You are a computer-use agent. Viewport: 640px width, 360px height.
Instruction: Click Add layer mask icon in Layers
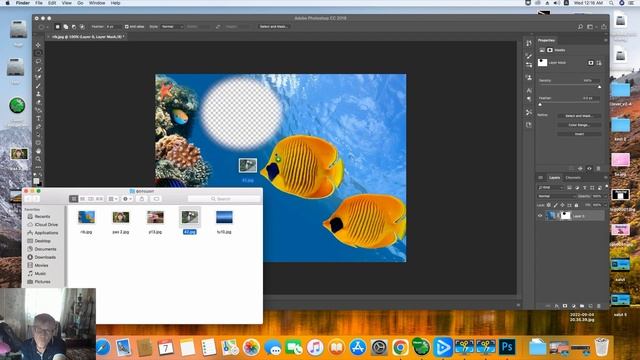coord(565,306)
